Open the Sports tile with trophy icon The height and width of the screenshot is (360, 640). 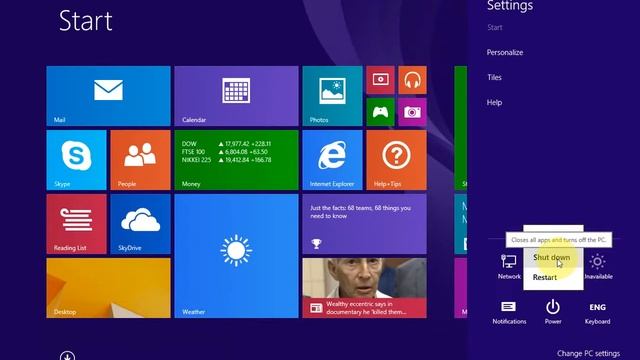364,224
